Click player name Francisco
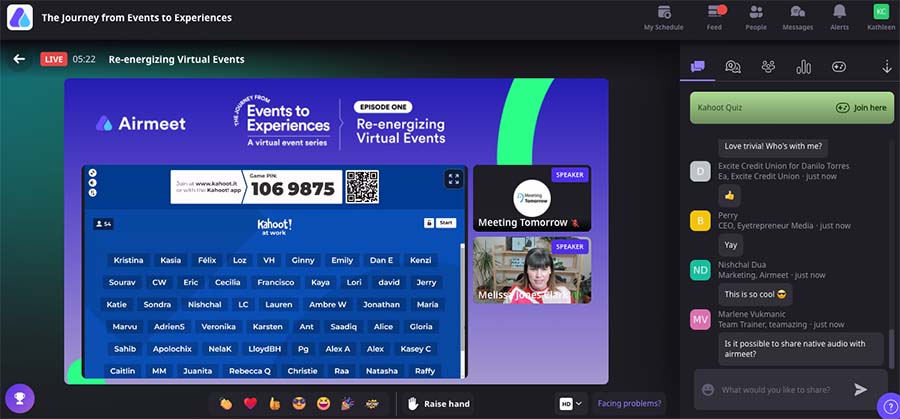 (276, 282)
